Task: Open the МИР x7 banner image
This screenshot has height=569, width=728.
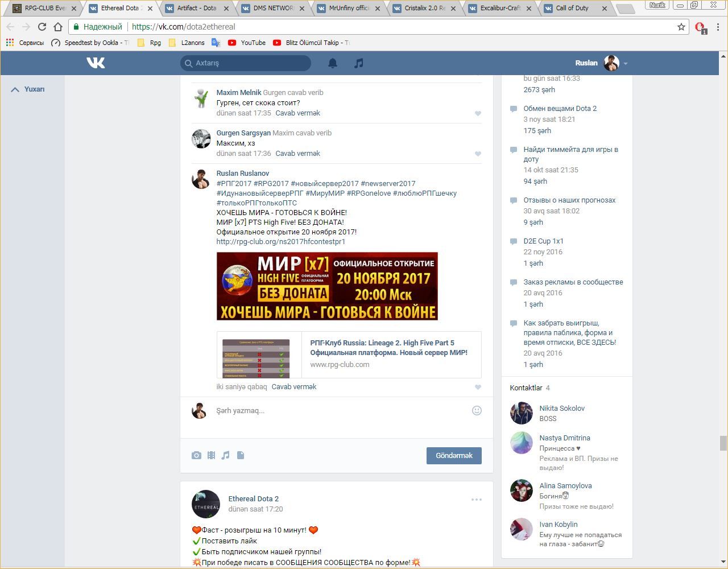Action: point(327,286)
